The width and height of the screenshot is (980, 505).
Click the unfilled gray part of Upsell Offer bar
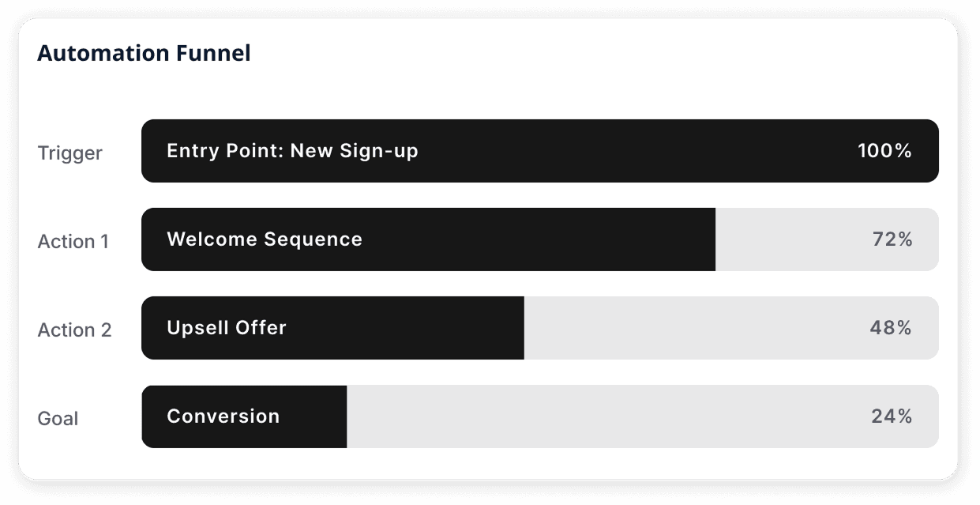pyautogui.click(x=731, y=328)
